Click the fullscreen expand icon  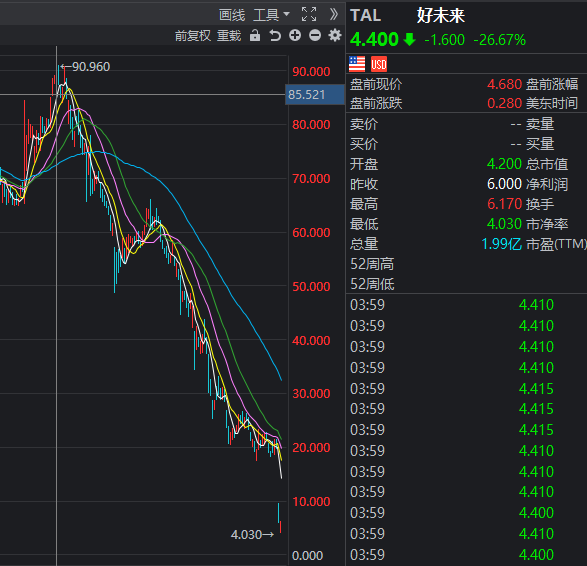click(x=309, y=14)
